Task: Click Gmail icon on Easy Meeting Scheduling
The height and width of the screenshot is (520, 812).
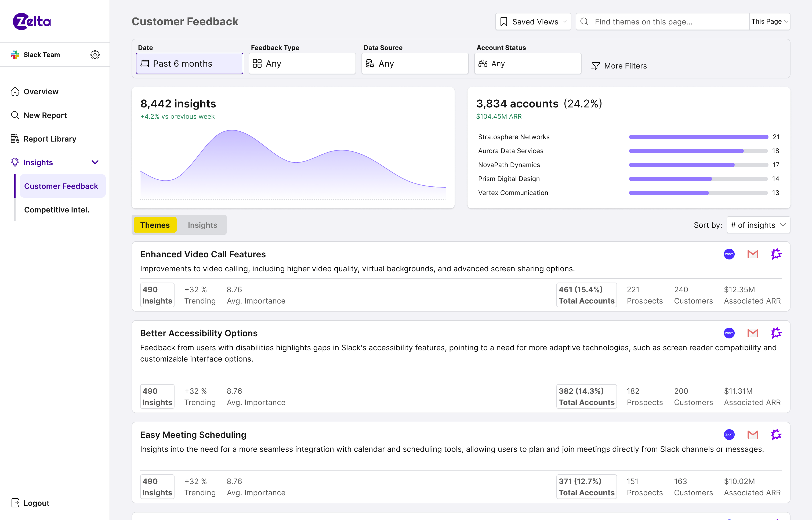Action: coord(753,435)
